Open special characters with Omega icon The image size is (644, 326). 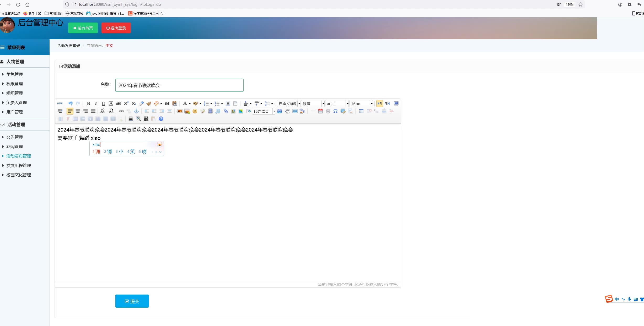tap(335, 111)
